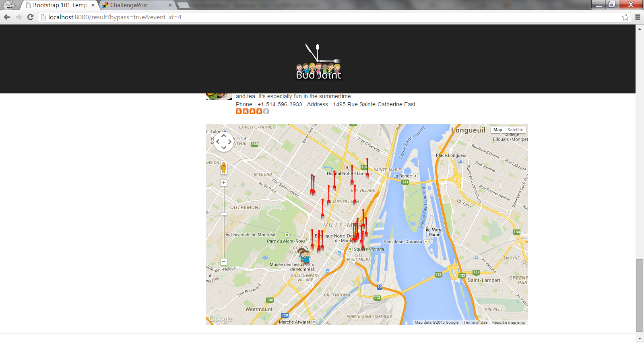Click Report a map error
Viewport: 644px width, 343px height.
click(x=509, y=322)
